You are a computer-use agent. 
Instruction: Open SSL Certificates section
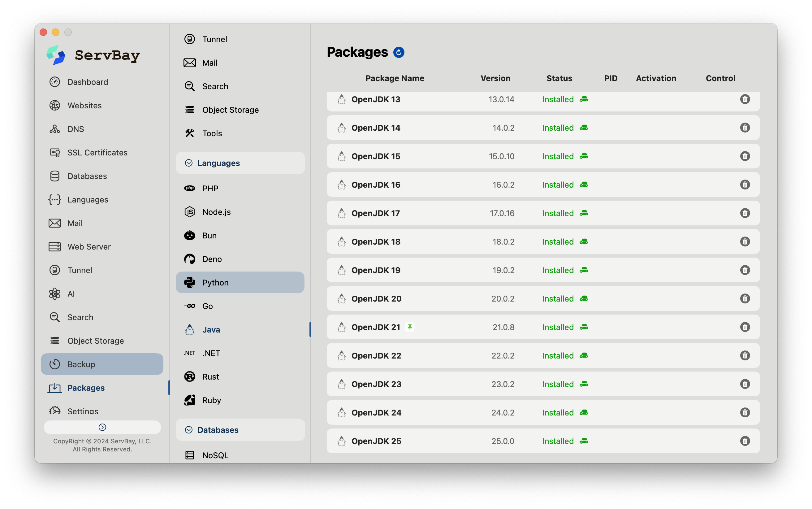point(97,153)
